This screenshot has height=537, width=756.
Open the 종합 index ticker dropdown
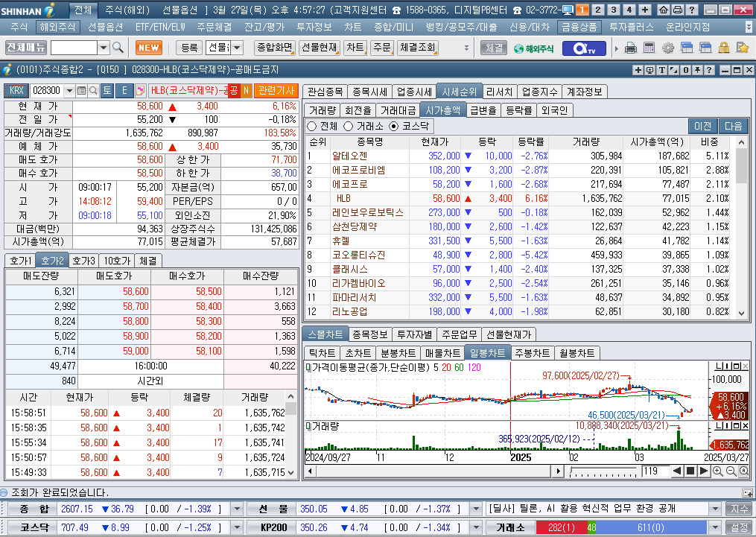237,509
